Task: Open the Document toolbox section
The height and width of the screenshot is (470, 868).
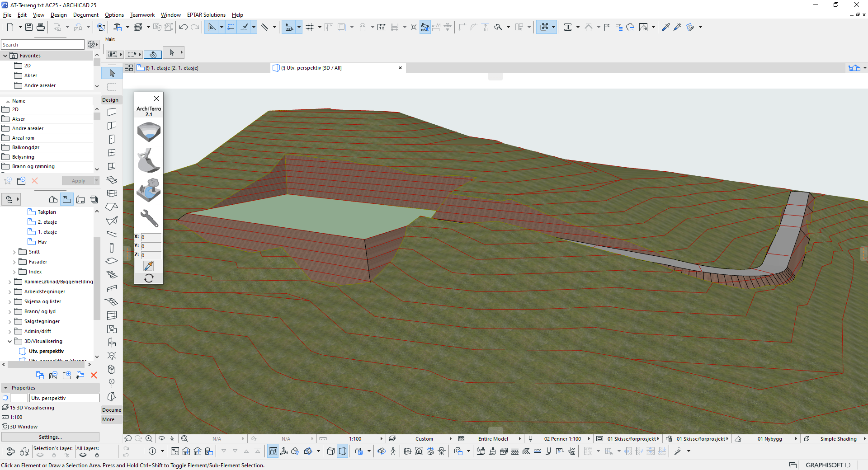Action: [x=112, y=410]
